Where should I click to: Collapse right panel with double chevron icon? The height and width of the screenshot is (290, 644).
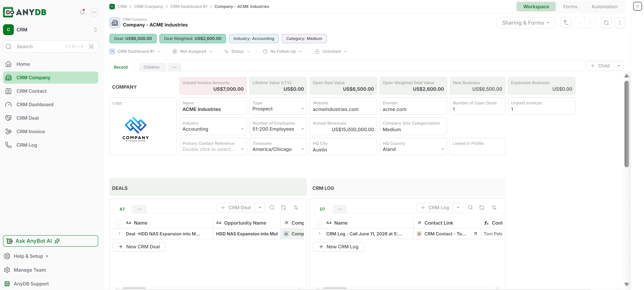(637, 6)
